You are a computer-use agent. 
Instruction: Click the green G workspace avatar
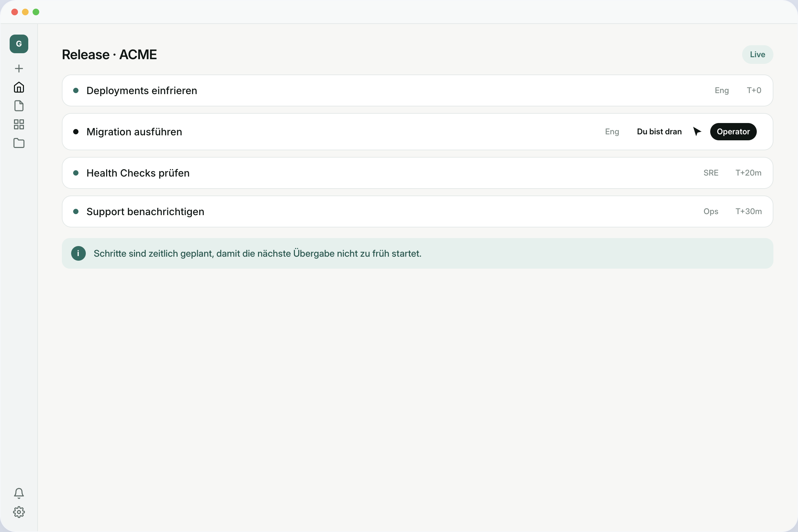(19, 44)
